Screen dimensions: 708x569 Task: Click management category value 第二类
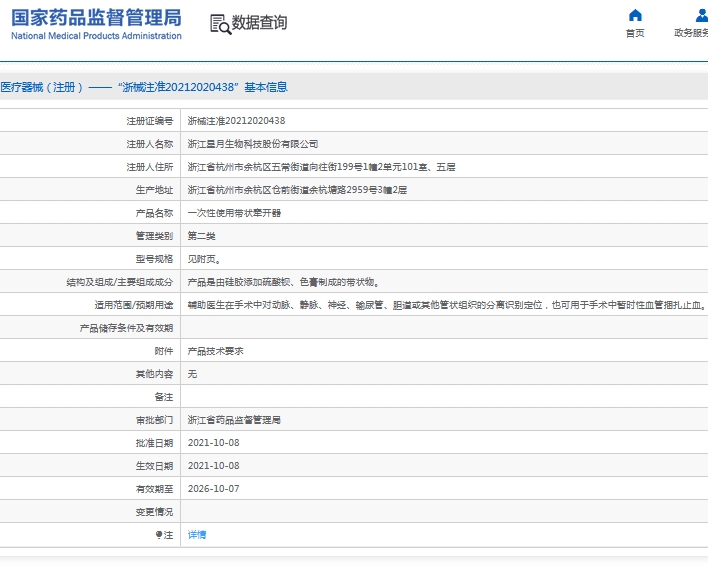201,236
